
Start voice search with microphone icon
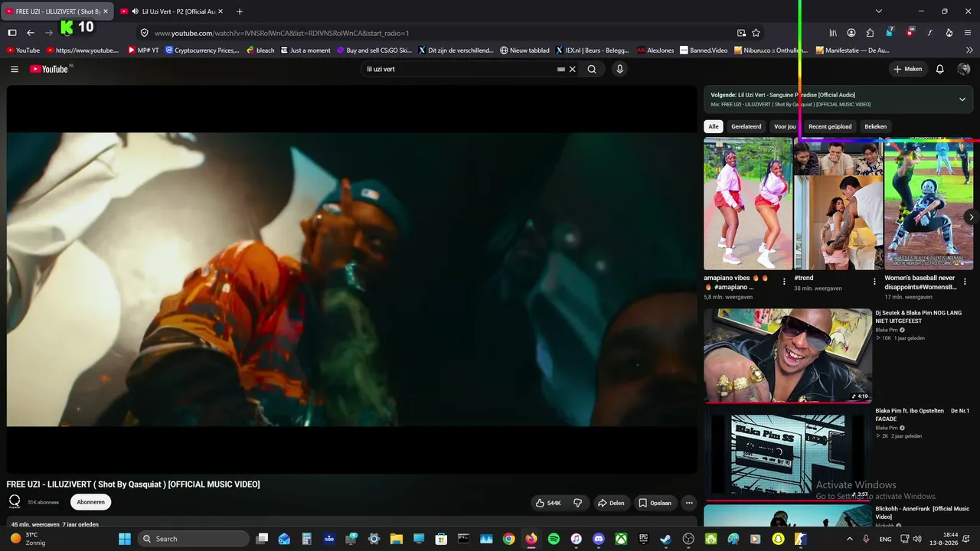[620, 69]
